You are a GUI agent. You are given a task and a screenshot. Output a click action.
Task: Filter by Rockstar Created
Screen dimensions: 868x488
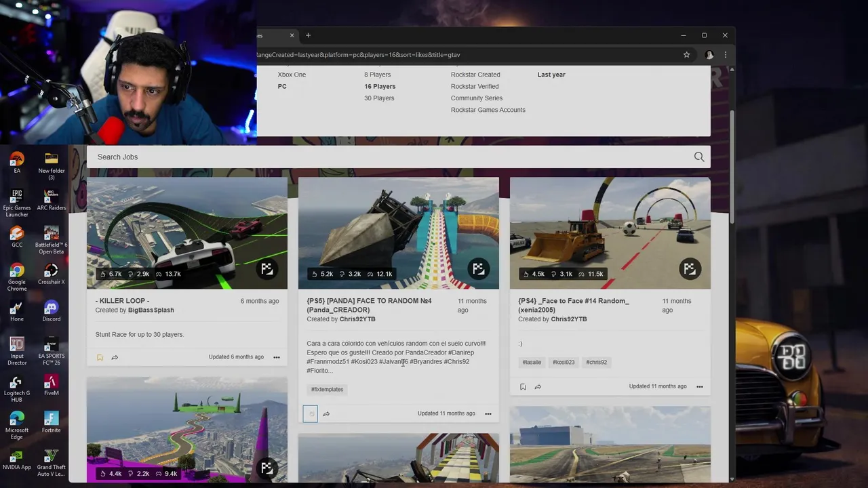[475, 75]
